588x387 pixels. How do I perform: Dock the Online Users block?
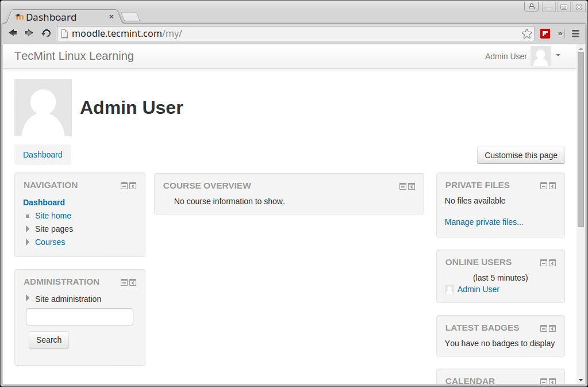[552, 263]
